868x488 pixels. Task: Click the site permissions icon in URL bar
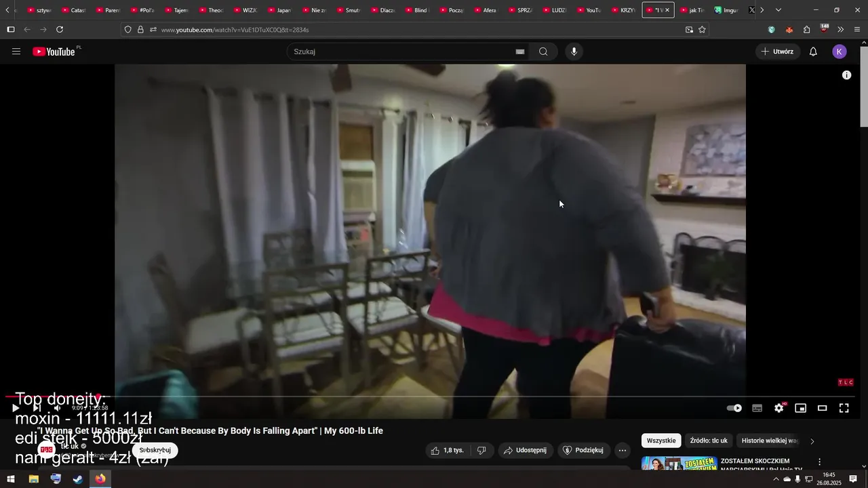click(x=153, y=30)
